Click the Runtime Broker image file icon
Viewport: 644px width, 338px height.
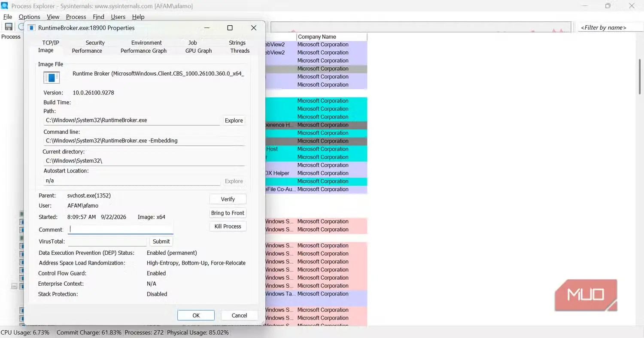(x=52, y=78)
